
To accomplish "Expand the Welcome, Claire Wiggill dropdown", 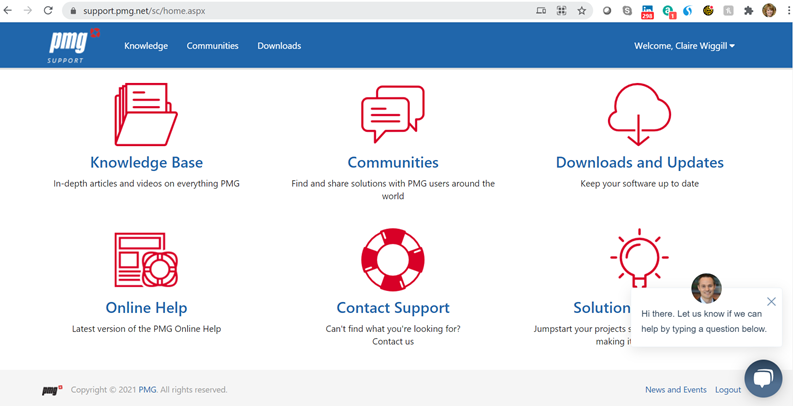I will pyautogui.click(x=684, y=46).
